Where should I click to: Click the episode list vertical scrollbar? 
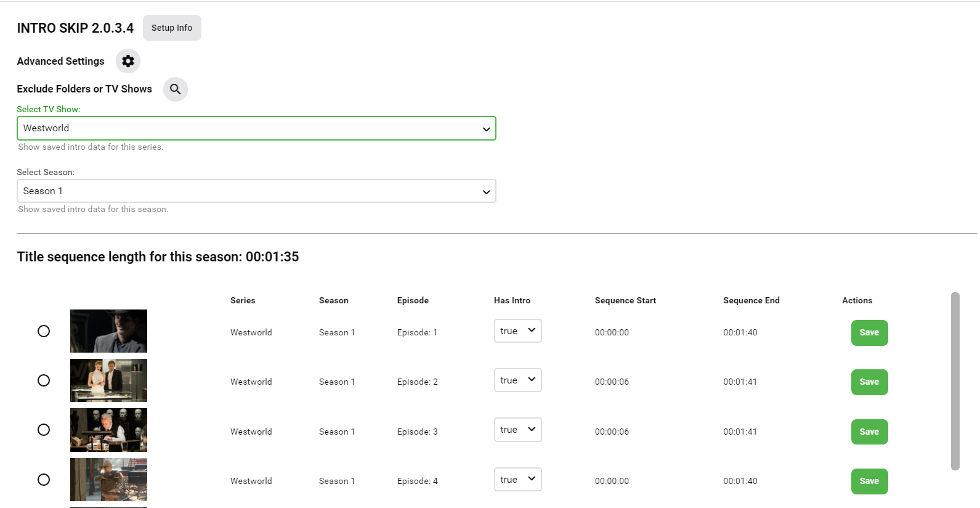tap(955, 381)
